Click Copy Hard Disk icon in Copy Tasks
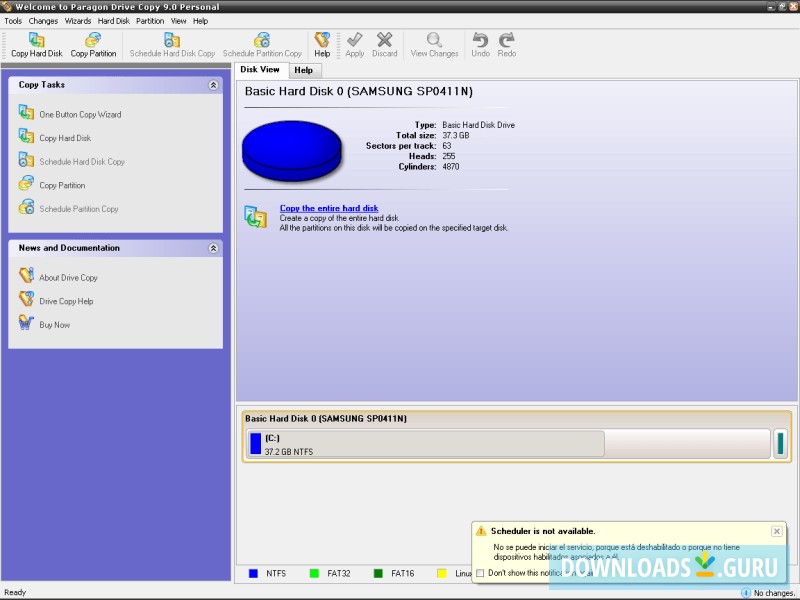This screenshot has height=600, width=800. pyautogui.click(x=26, y=136)
